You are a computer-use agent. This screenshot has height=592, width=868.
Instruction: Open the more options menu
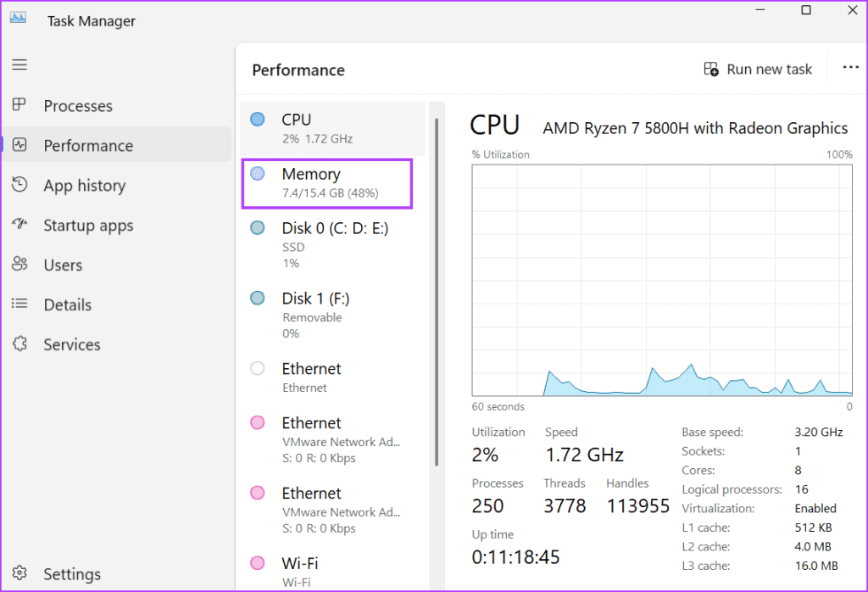850,68
